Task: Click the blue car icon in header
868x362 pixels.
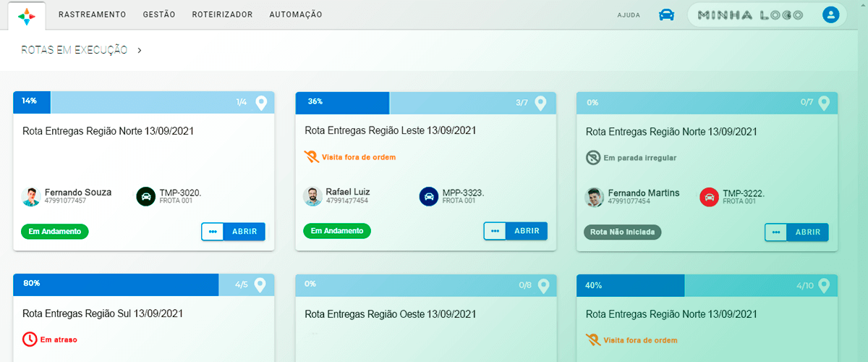Action: [666, 15]
